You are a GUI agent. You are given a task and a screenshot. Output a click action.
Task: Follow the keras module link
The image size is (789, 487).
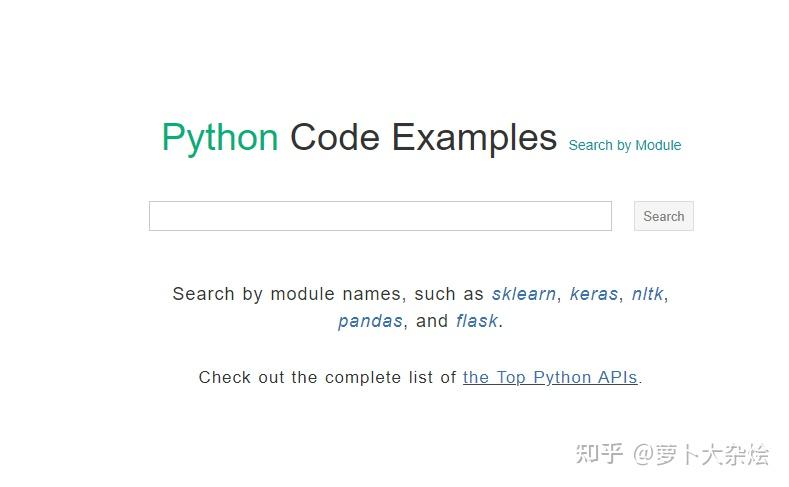[594, 294]
